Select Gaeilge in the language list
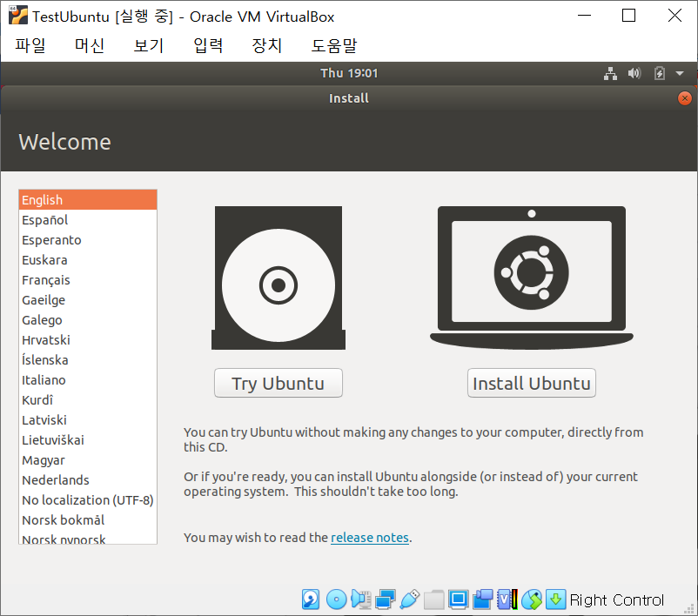The width and height of the screenshot is (698, 616). click(x=88, y=300)
